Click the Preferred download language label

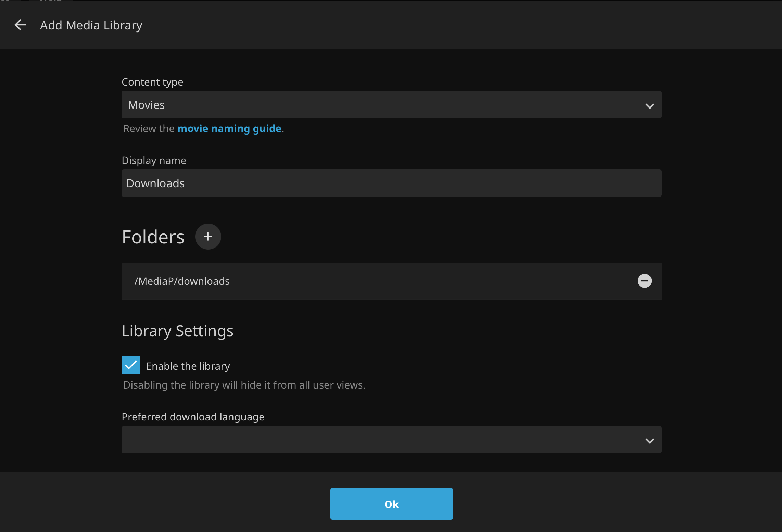coord(193,417)
